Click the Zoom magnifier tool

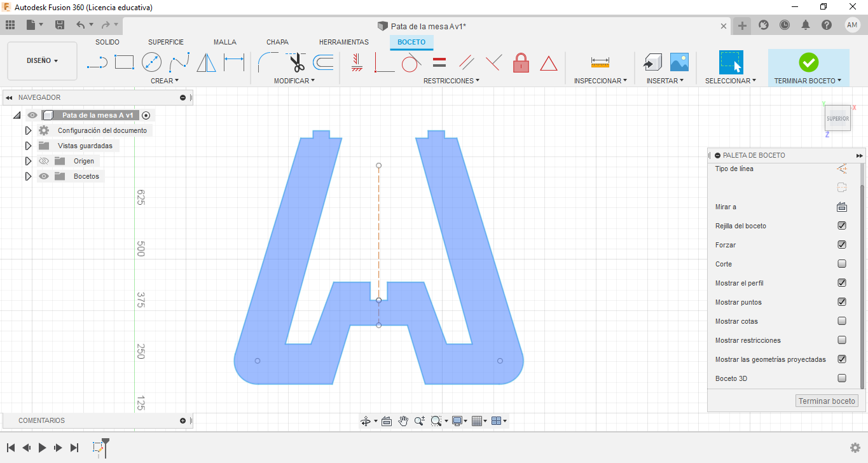pos(420,421)
